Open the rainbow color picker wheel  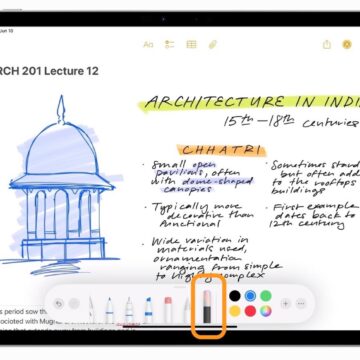click(266, 311)
